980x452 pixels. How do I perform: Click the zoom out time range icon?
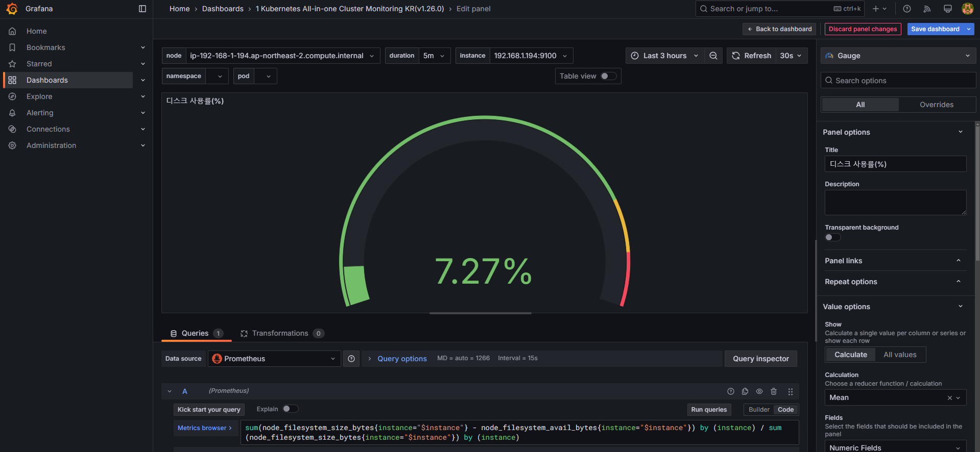tap(713, 56)
